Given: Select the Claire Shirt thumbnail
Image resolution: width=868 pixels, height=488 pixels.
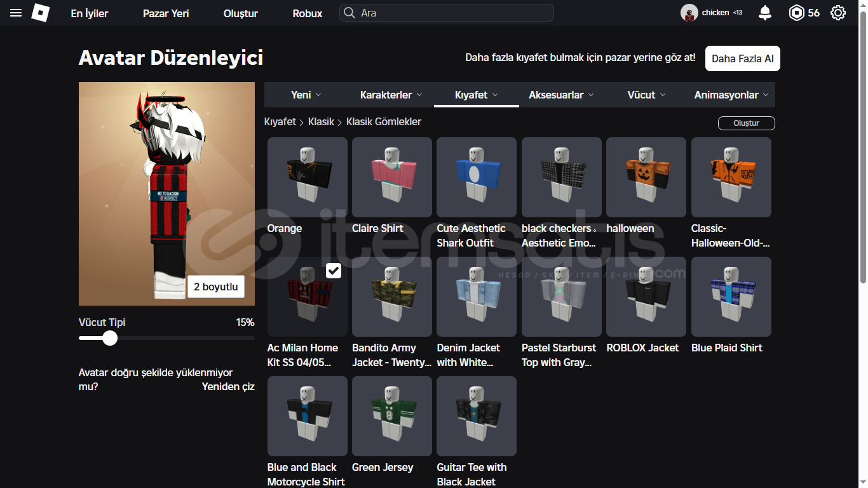Looking at the screenshot, I should [x=392, y=177].
